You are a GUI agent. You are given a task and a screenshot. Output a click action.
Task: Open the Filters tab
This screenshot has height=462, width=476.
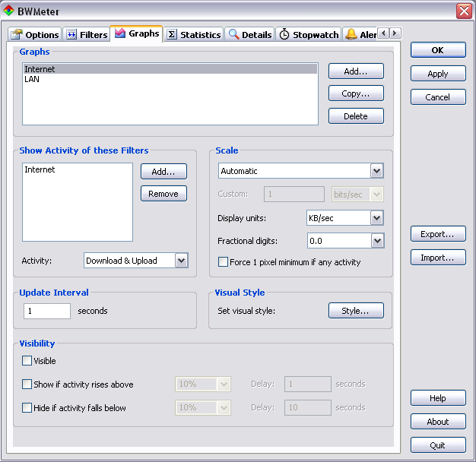pos(86,35)
